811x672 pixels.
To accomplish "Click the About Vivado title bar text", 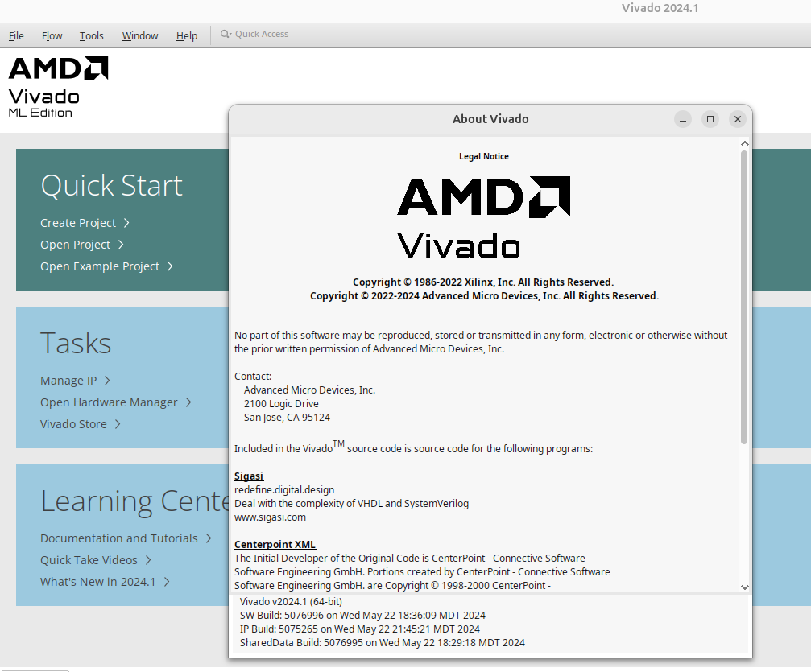I will click(490, 119).
